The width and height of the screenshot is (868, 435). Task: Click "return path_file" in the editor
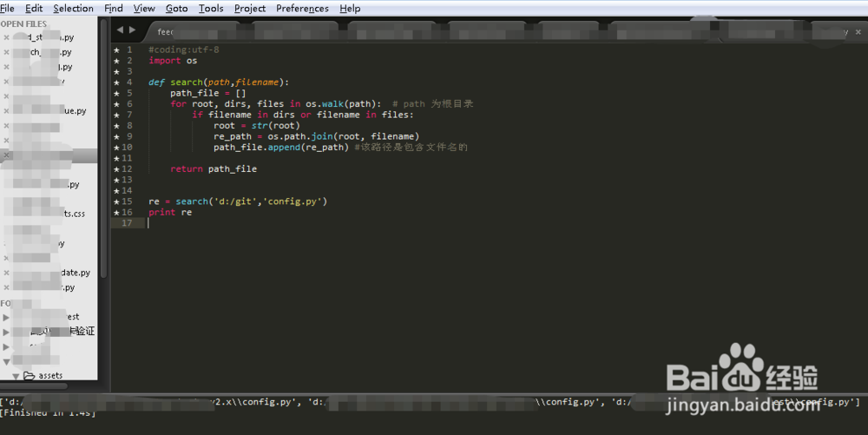214,169
